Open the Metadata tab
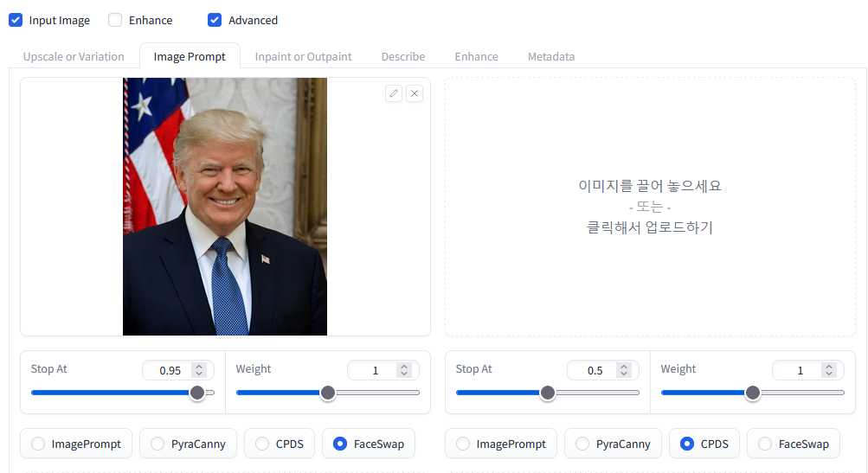 (x=551, y=56)
